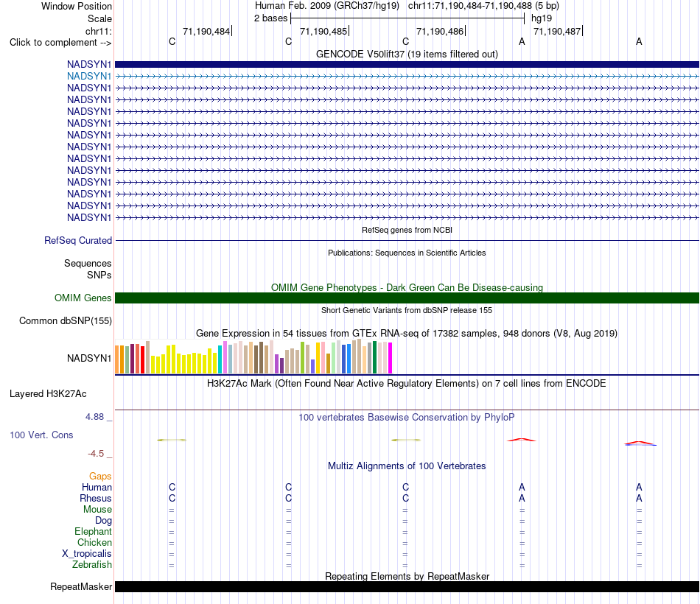Click the Elephant alignment row label

93,531
